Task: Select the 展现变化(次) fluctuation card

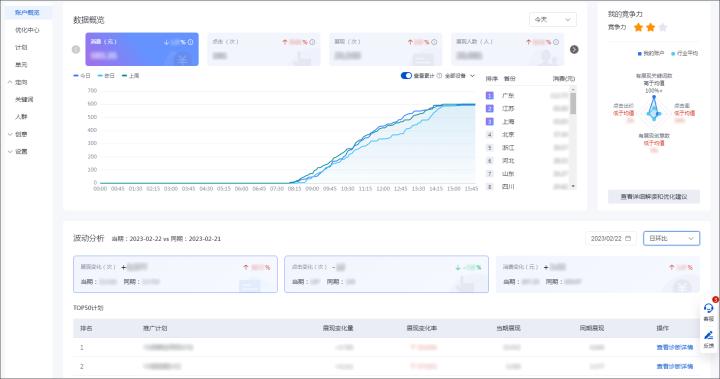Action: point(175,274)
